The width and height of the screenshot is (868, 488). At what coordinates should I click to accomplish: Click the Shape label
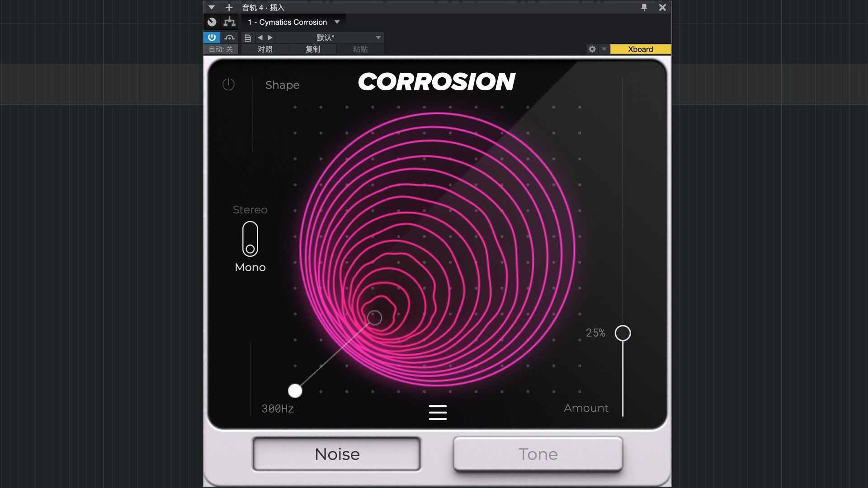coord(282,85)
